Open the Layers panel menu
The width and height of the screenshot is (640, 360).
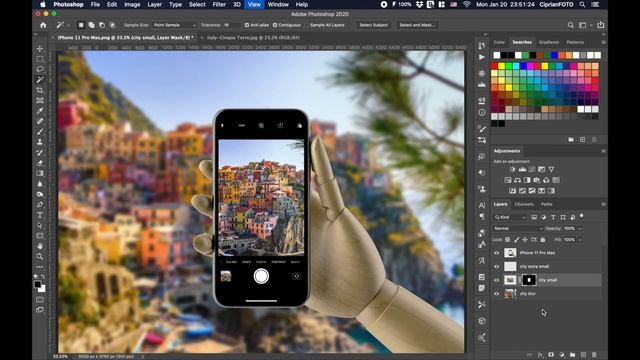coord(603,204)
